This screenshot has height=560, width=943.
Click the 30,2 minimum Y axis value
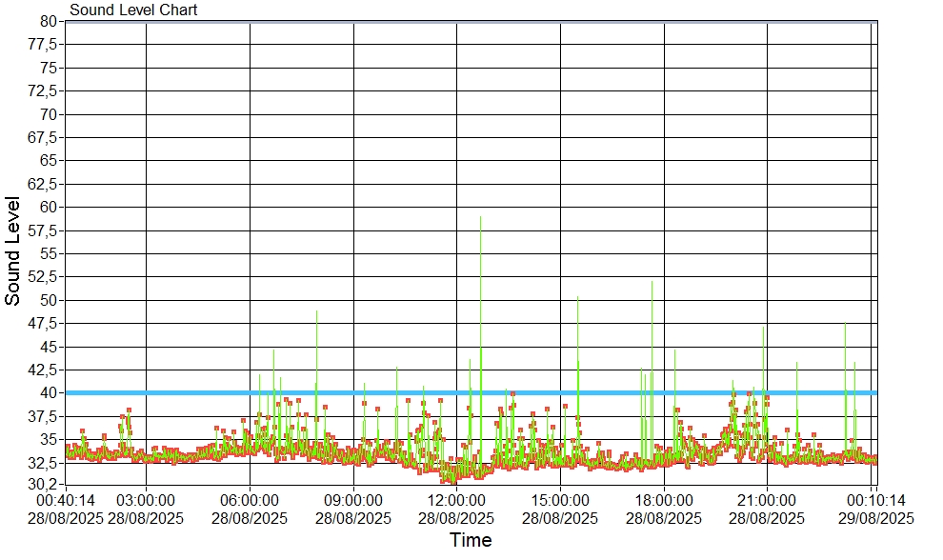pos(46,485)
